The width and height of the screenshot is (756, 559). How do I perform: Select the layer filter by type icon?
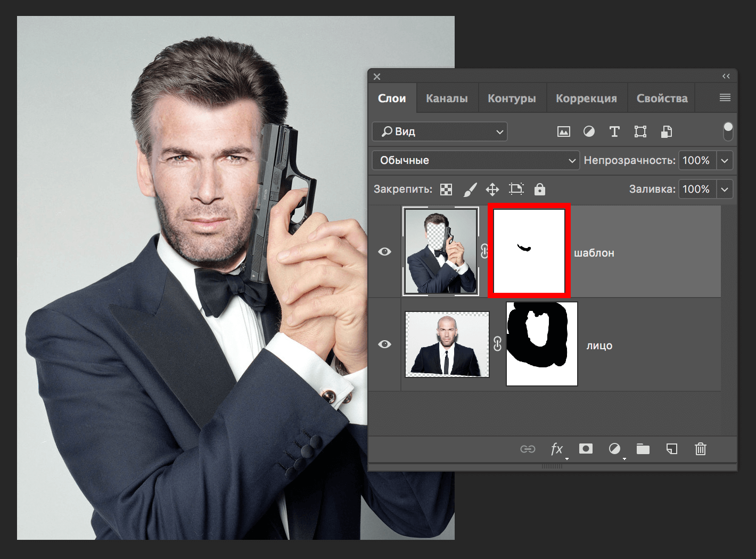click(564, 131)
